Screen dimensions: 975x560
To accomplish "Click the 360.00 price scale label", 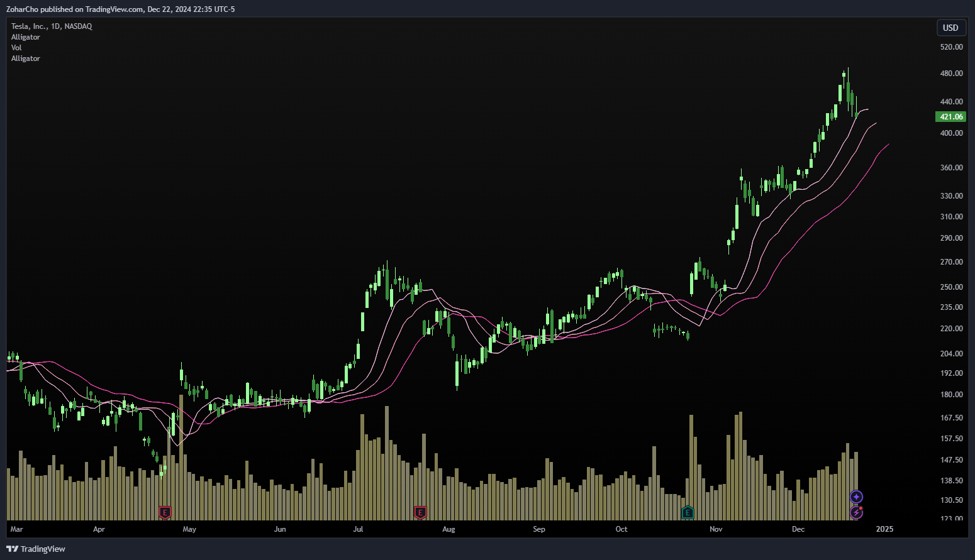I will click(951, 168).
